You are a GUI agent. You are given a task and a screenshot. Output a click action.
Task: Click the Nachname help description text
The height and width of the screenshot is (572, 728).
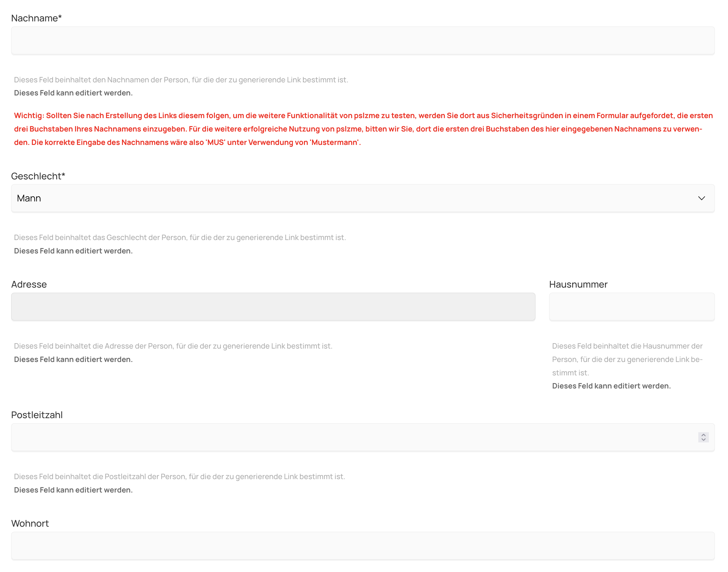181,80
